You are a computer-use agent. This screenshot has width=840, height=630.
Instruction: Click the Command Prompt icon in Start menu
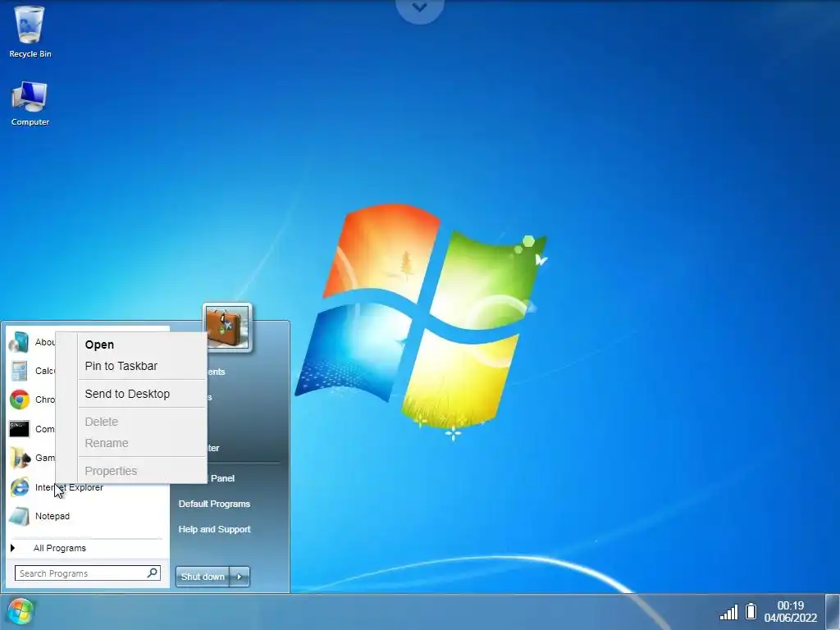tap(20, 428)
